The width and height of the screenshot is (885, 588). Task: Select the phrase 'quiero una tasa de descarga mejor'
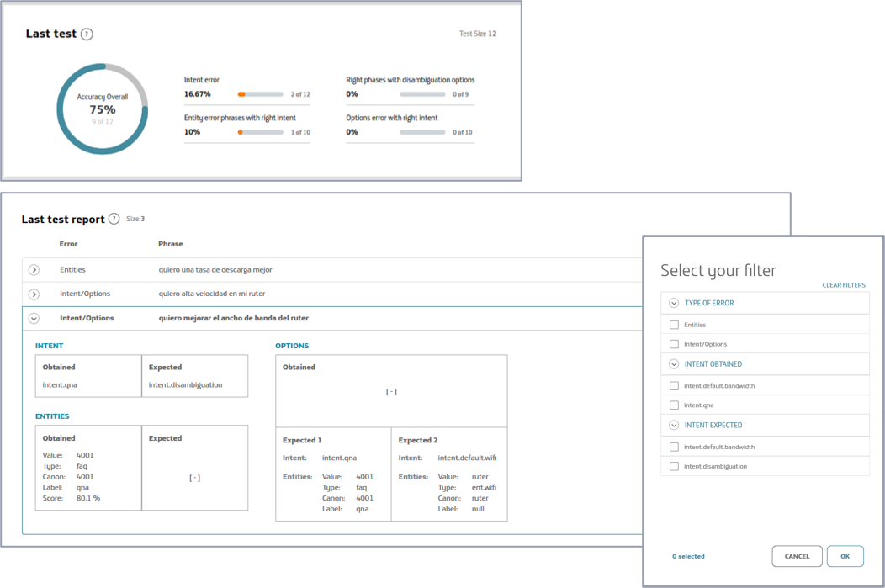215,270
